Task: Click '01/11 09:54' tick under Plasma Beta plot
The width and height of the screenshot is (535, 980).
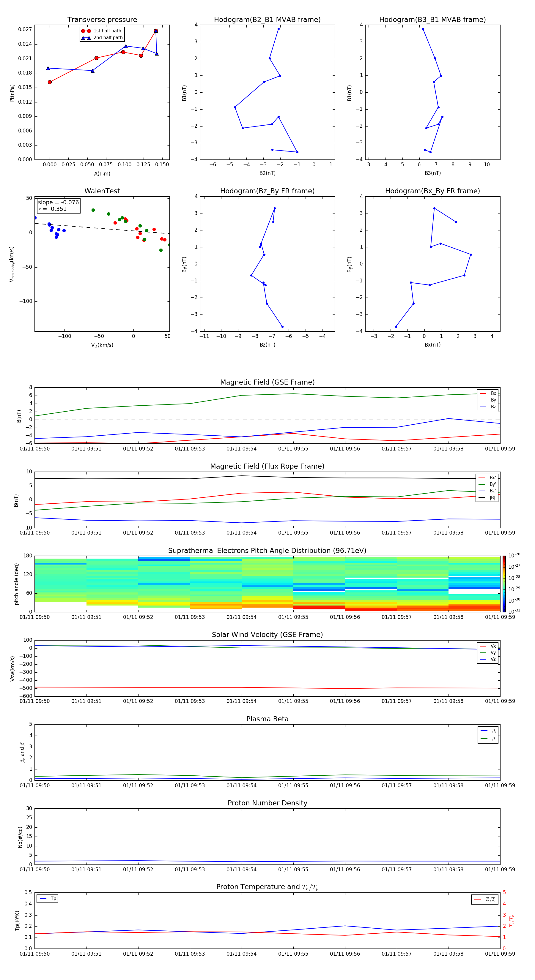Action: click(x=241, y=785)
